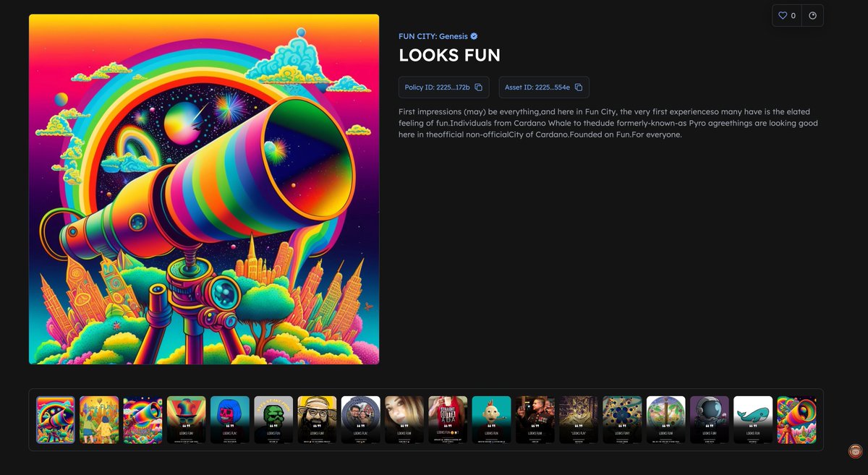Select the astronaut helmet NFT thumbnail
Viewport: 868px width, 475px height.
(710, 419)
